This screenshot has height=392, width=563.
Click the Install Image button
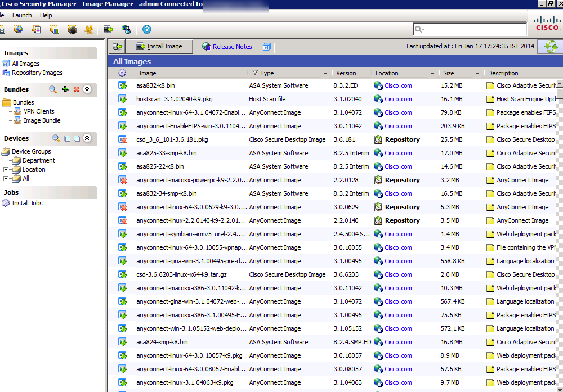[159, 47]
